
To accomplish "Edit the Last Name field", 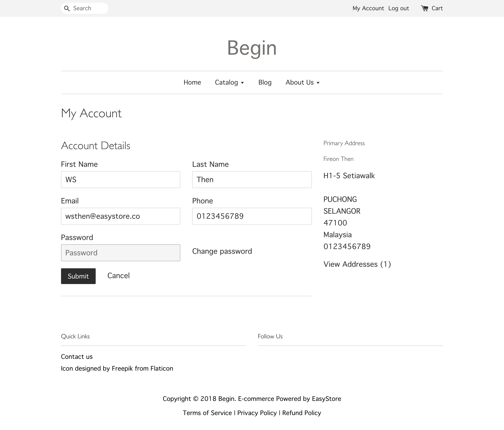I will (x=252, y=180).
